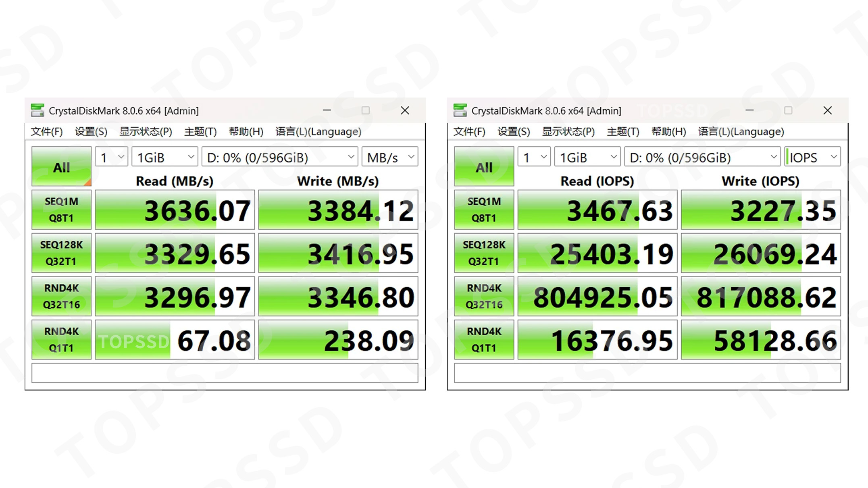
Task: Expand drive D: dropdown in IOPS window
Action: [x=702, y=157]
